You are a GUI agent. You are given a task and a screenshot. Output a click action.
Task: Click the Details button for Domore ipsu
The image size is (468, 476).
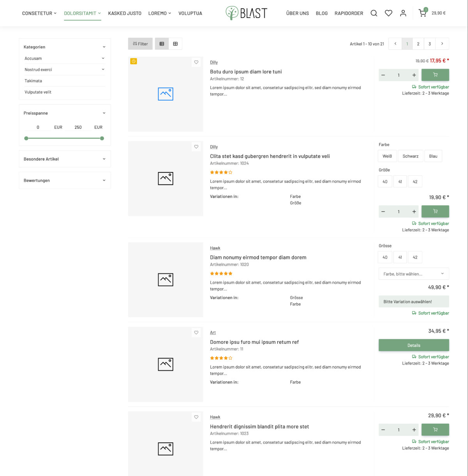(x=414, y=345)
